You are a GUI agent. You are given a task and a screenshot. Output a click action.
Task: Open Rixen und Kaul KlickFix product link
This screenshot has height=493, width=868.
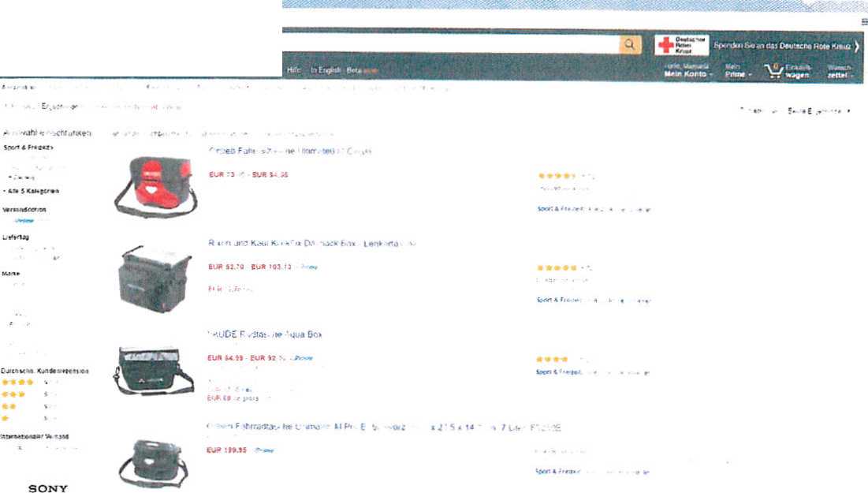tap(311, 243)
